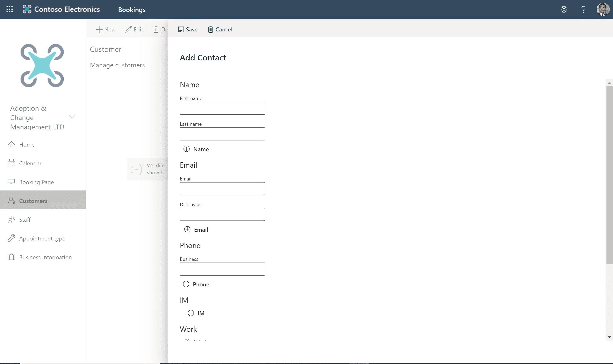Image resolution: width=613 pixels, height=364 pixels.
Task: Click the plus circle next to Name
Action: 187,149
